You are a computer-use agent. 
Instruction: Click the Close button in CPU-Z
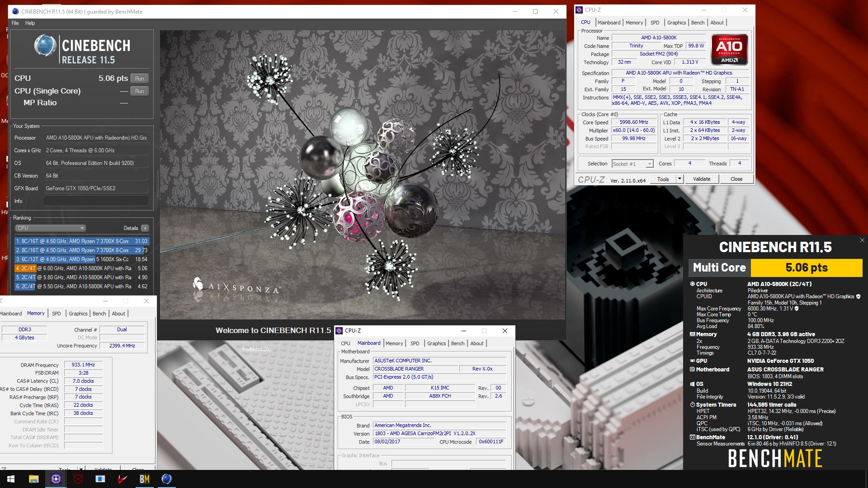click(x=736, y=179)
